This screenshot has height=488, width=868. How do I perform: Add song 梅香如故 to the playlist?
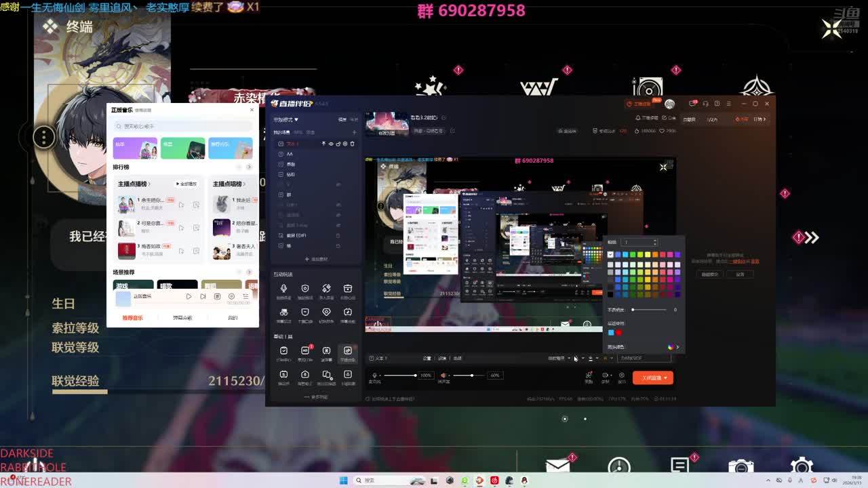click(196, 251)
